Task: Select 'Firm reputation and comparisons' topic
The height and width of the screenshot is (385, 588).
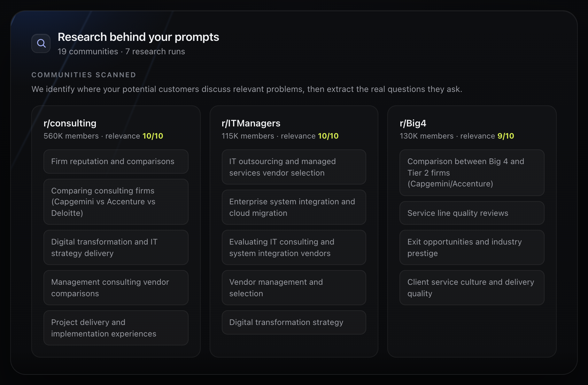Action: click(116, 162)
